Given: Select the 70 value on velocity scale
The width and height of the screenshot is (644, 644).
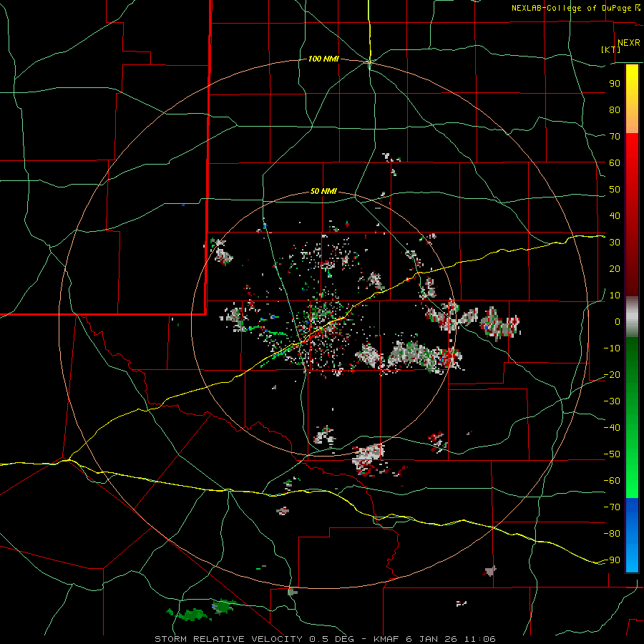Looking at the screenshot, I should 615,137.
